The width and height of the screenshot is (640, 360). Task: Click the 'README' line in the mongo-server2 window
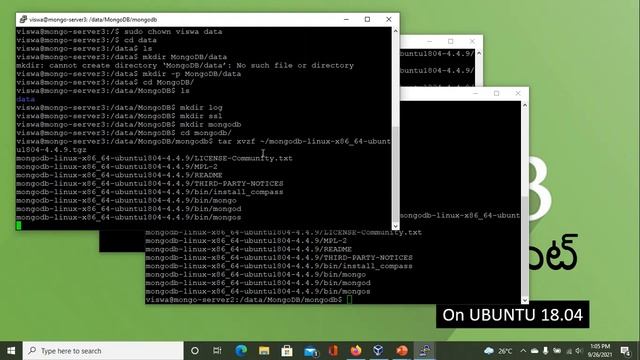(x=249, y=249)
